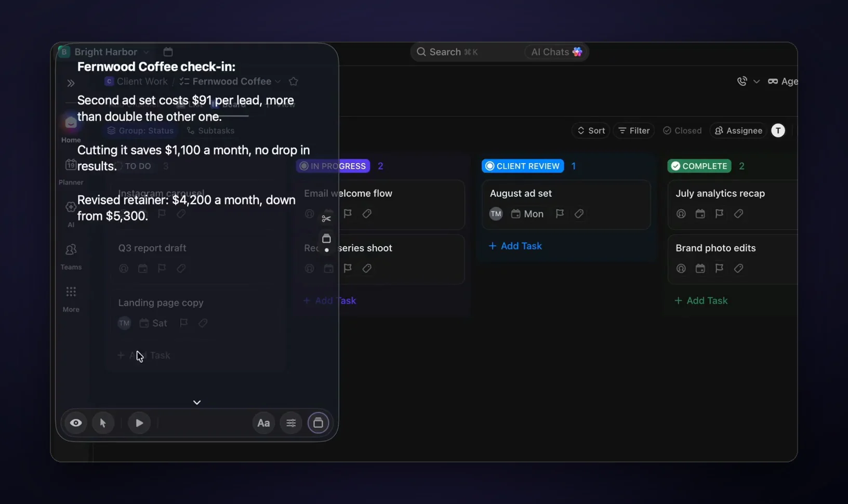Assign someone on Brand photo edits card
Viewport: 848px width, 504px height.
[681, 268]
